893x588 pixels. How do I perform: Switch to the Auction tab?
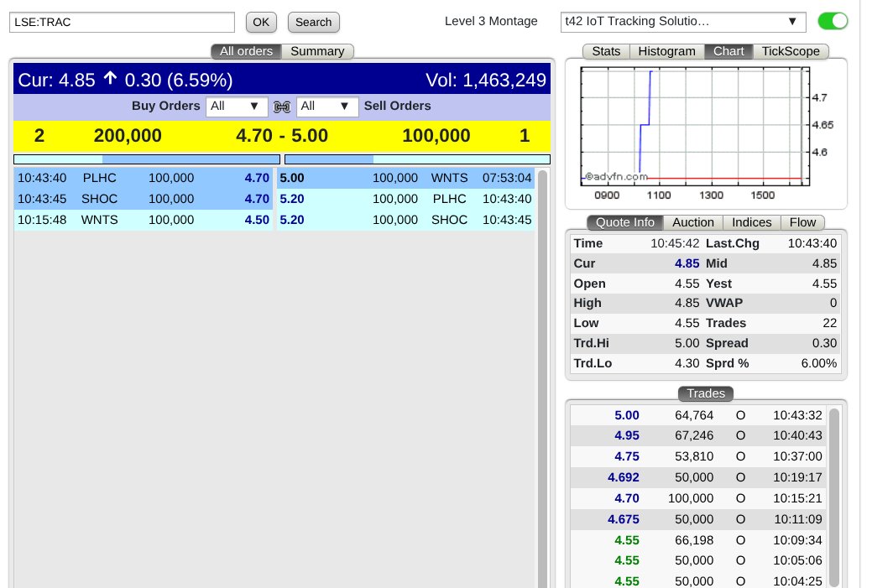(693, 222)
